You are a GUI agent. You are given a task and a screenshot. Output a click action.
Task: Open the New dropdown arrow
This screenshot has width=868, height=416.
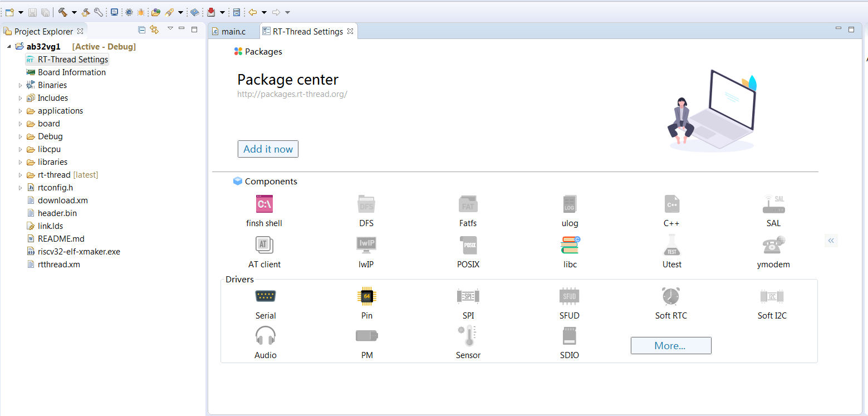point(21,12)
